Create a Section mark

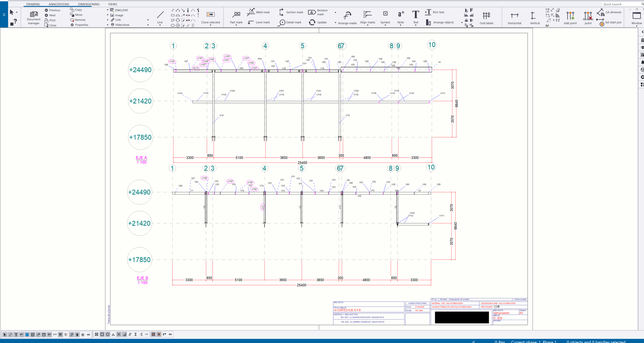[x=291, y=12]
